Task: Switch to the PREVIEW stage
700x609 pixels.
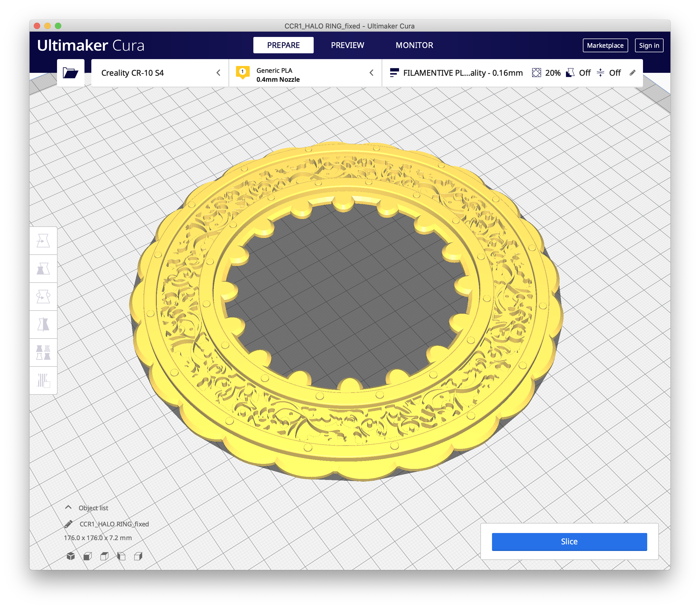Action: click(x=347, y=45)
